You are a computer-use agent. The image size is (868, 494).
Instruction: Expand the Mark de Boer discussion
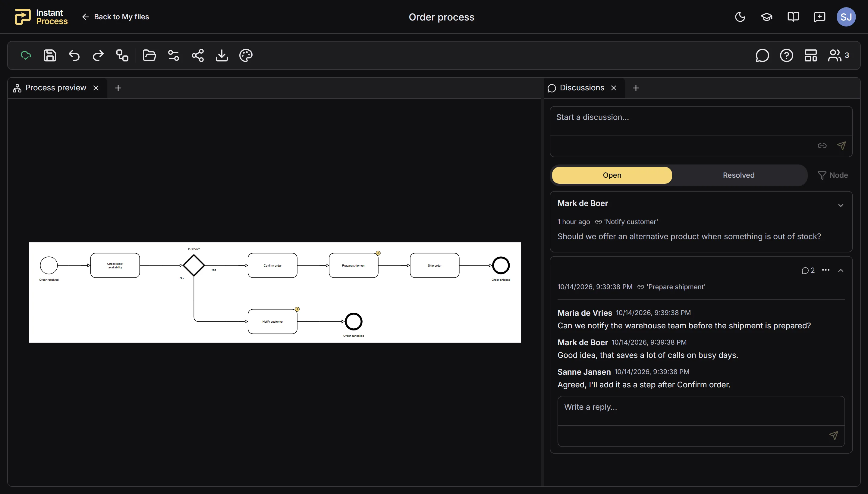click(841, 205)
